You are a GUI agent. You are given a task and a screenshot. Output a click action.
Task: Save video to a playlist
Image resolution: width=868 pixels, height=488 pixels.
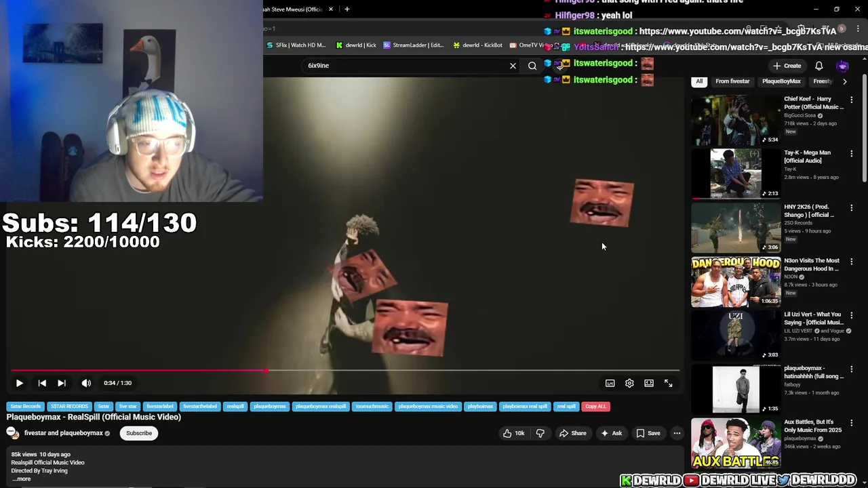point(648,433)
